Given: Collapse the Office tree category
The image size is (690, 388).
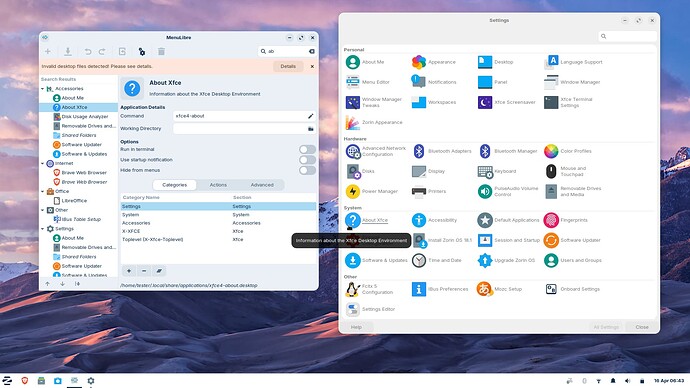Looking at the screenshot, I should coord(43,192).
